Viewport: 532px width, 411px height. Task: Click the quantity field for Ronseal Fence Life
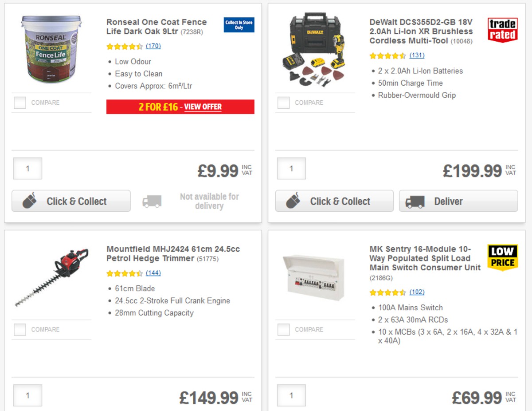(27, 169)
